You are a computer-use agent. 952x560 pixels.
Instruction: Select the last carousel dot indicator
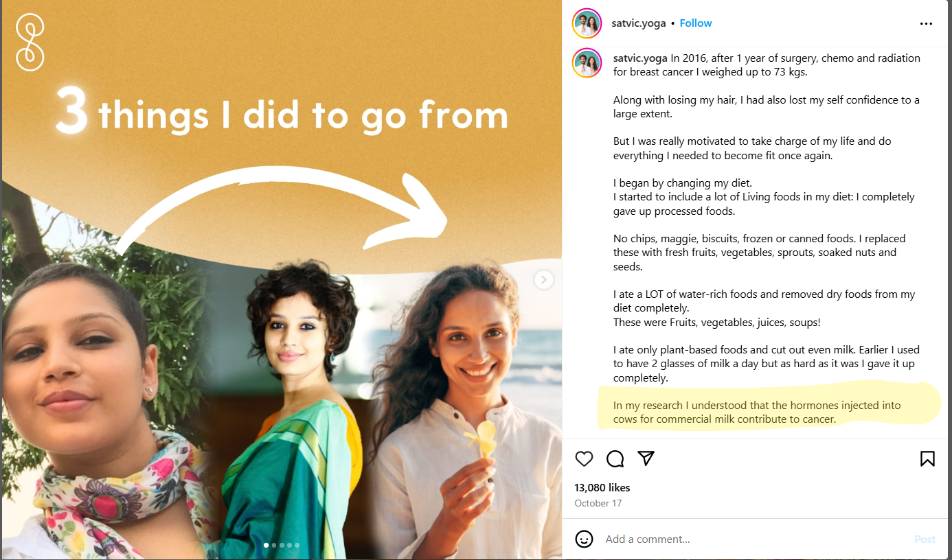pos(297,546)
